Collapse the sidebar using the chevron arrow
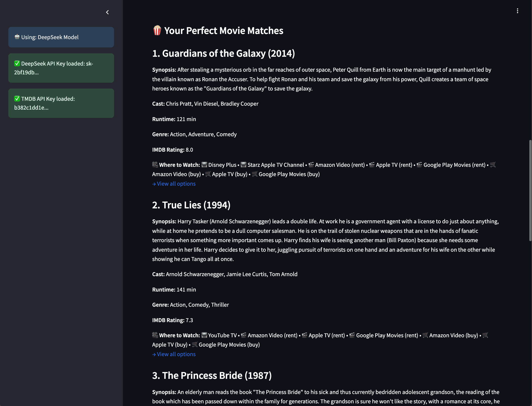This screenshot has height=406, width=532. (x=107, y=12)
